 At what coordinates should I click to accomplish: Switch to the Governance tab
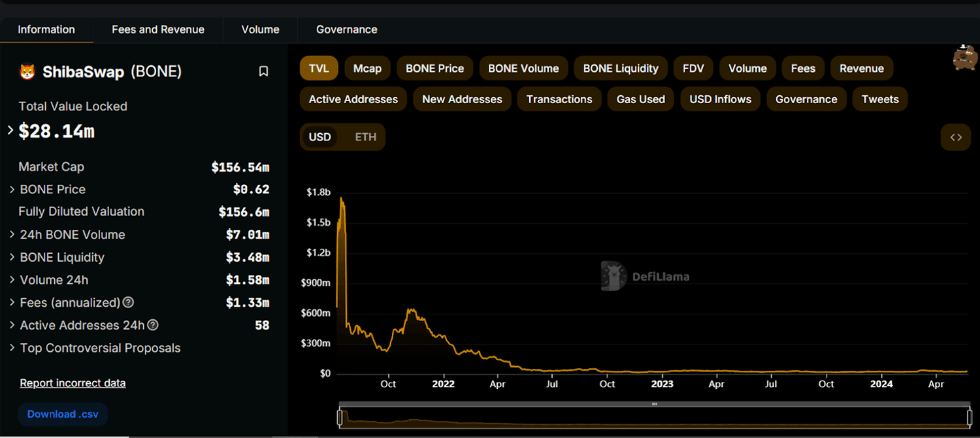[x=346, y=29]
